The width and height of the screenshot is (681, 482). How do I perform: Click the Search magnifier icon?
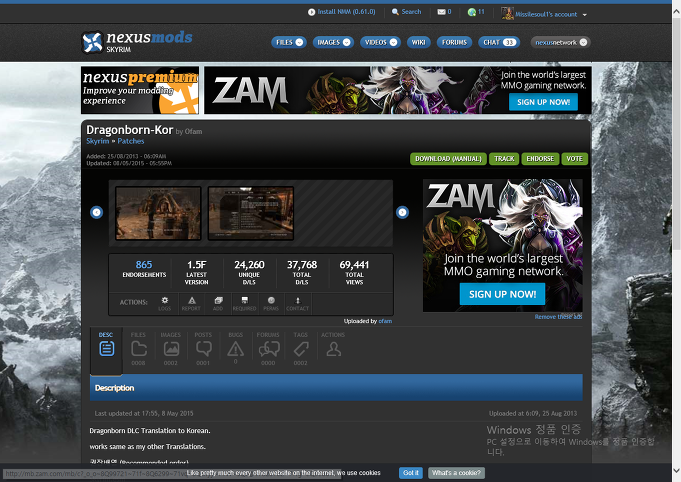tap(395, 12)
